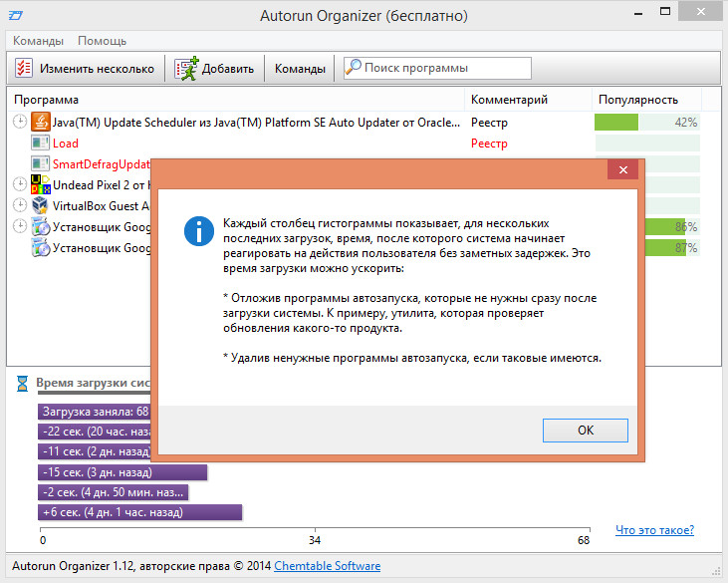Click the Реестр comment for Java row
This screenshot has width=728, height=583.
(x=489, y=123)
